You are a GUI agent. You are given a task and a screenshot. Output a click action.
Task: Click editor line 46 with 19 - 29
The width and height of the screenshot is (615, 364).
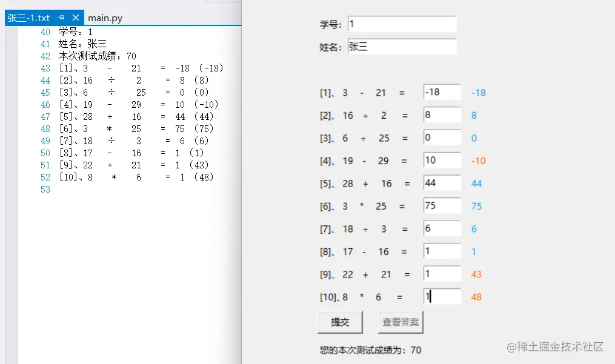point(139,105)
